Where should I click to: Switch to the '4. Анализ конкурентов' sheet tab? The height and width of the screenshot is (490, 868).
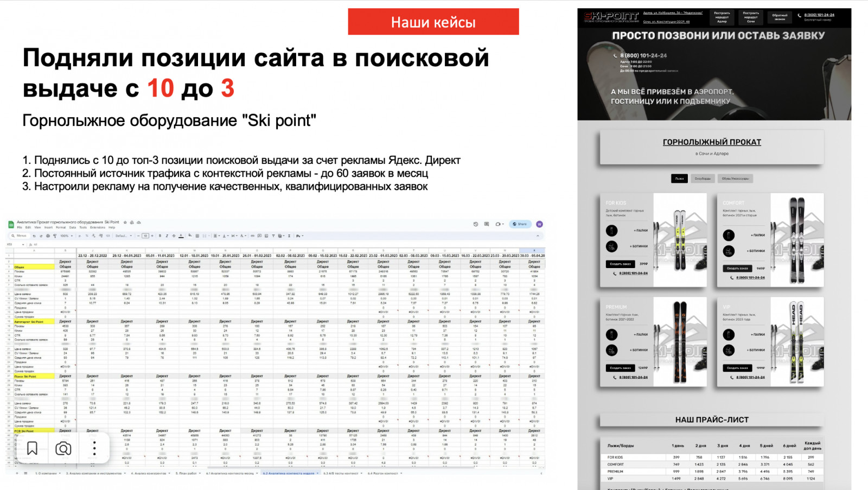(x=151, y=473)
